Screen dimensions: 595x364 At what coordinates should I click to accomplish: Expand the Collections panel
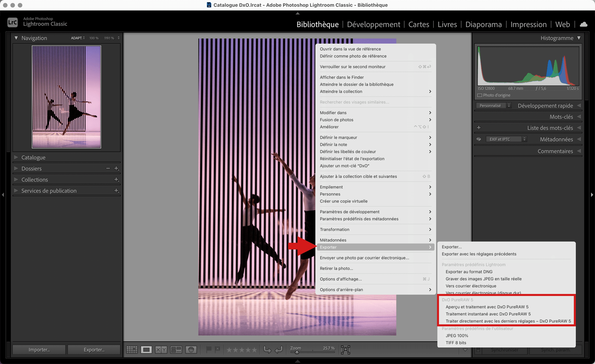click(16, 179)
